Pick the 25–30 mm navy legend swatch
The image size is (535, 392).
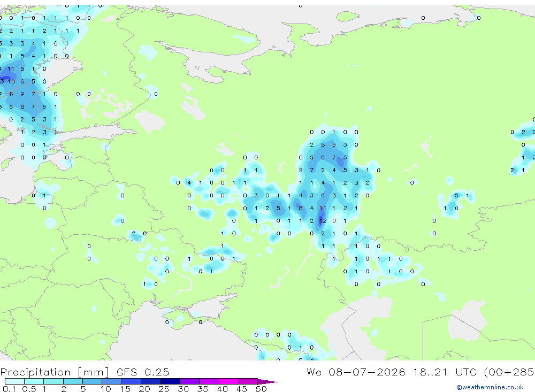pos(170,381)
